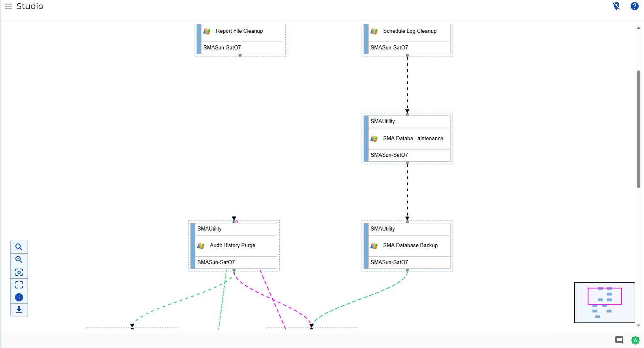Click the Windows icon on SMA Databa...aintenance
This screenshot has width=644, height=348.
coord(374,139)
